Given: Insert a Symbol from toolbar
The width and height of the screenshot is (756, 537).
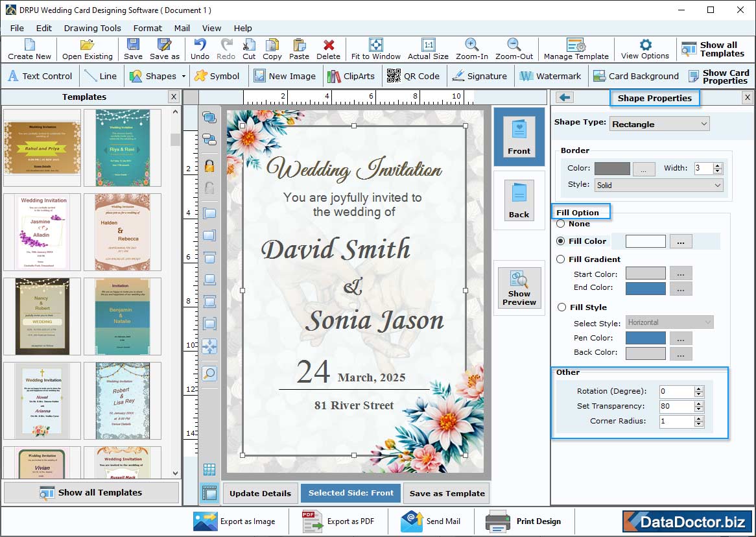Looking at the screenshot, I should coord(217,76).
